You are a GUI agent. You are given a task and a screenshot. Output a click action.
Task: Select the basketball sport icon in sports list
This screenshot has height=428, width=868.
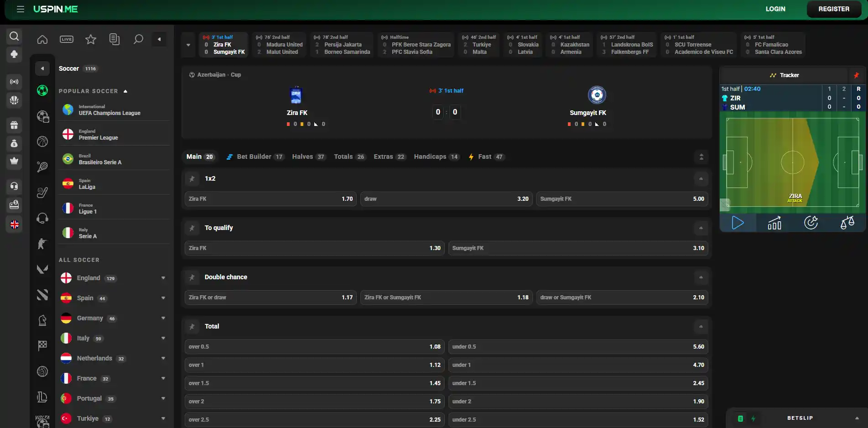click(42, 141)
